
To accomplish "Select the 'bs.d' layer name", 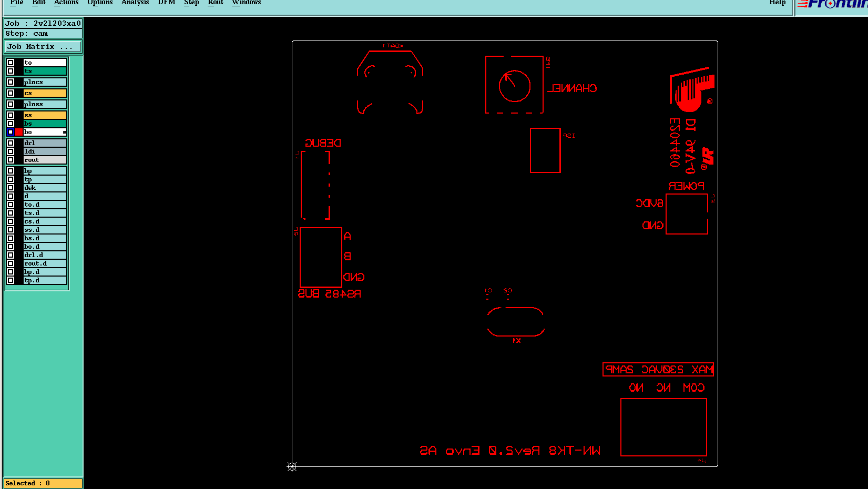I will tap(45, 238).
